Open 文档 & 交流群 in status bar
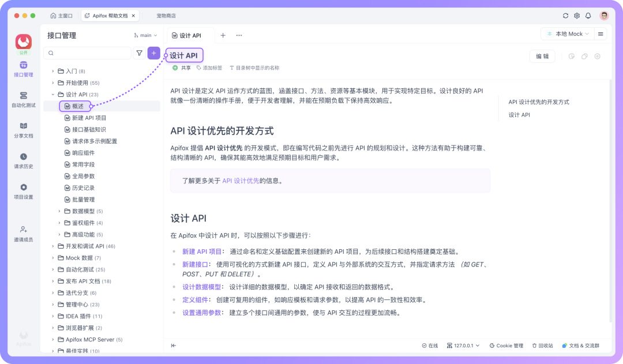Viewport: 623px width, 364px height. click(x=580, y=346)
